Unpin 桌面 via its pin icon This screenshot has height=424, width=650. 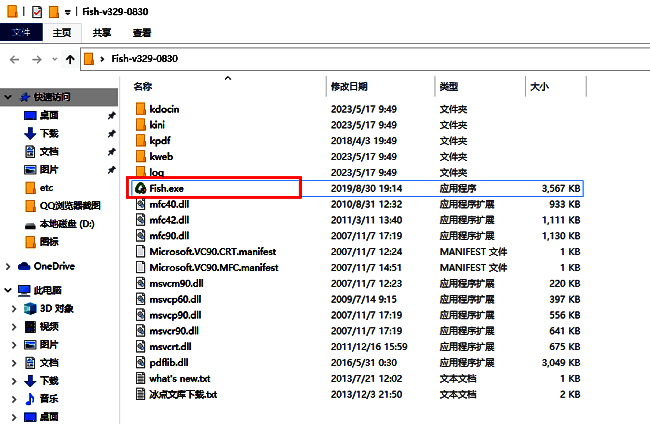pyautogui.click(x=112, y=116)
